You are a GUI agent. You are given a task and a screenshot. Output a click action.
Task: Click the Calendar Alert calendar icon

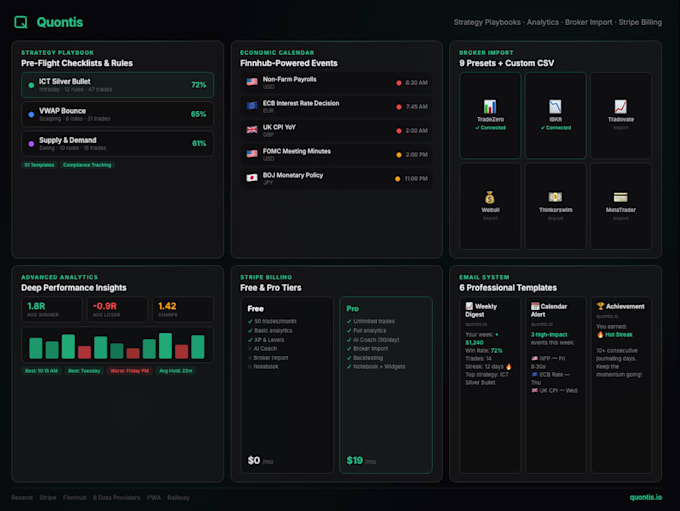535,306
